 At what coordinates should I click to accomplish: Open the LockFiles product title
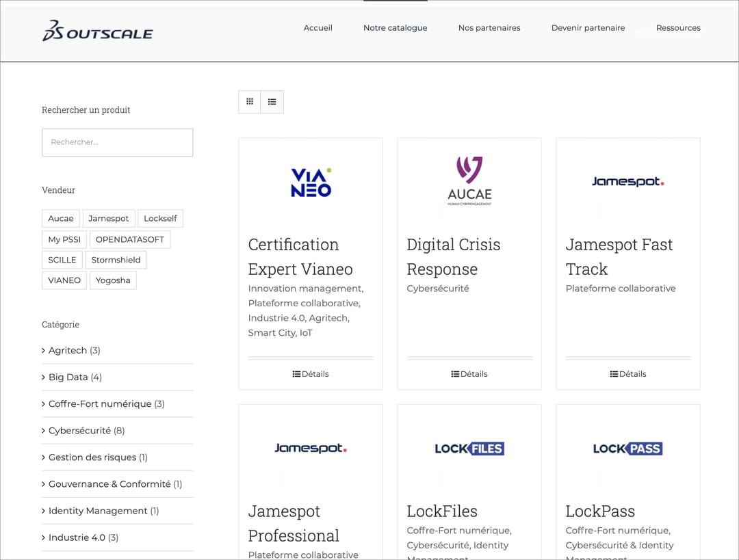(x=442, y=511)
